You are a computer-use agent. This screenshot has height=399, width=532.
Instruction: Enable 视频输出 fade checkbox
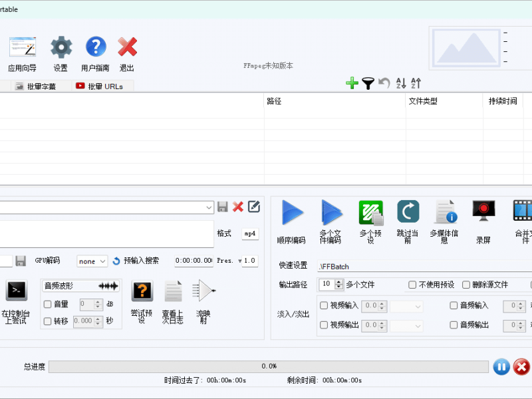324,325
